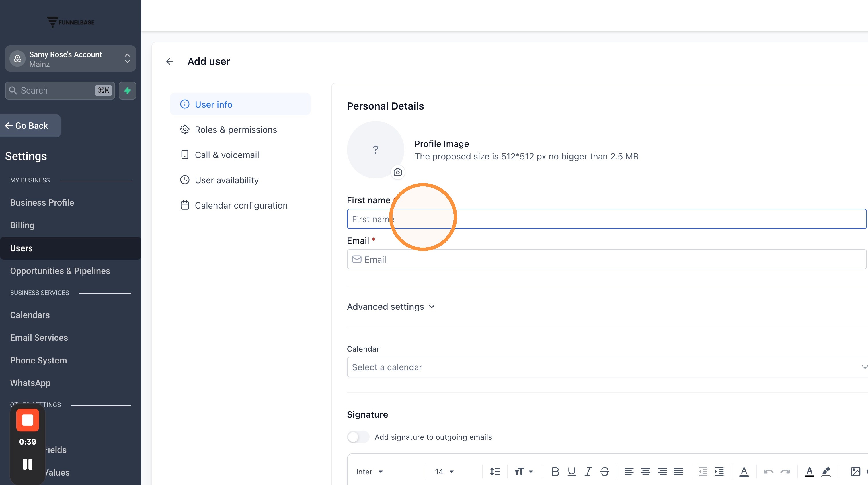Screen dimensions: 868x485
Task: Open the font size 14 dropdown
Action: [x=444, y=472]
